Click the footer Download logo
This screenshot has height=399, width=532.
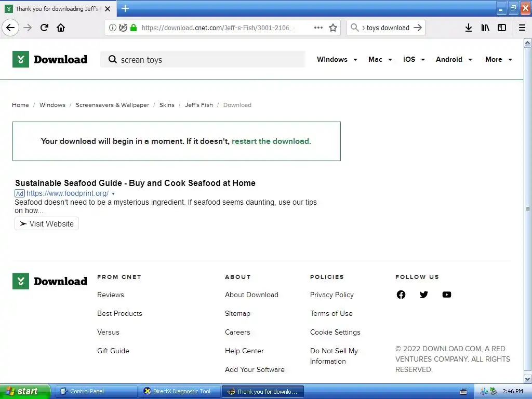click(x=50, y=281)
